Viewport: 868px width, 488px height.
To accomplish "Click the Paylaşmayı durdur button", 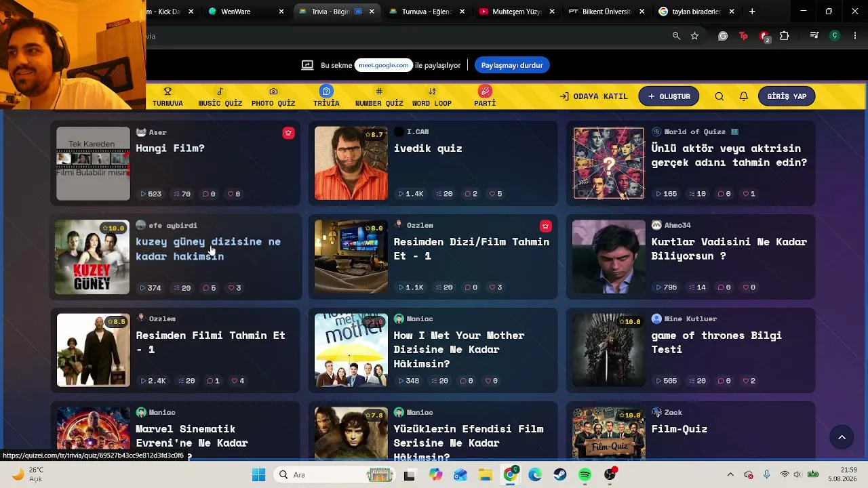I will pos(512,65).
